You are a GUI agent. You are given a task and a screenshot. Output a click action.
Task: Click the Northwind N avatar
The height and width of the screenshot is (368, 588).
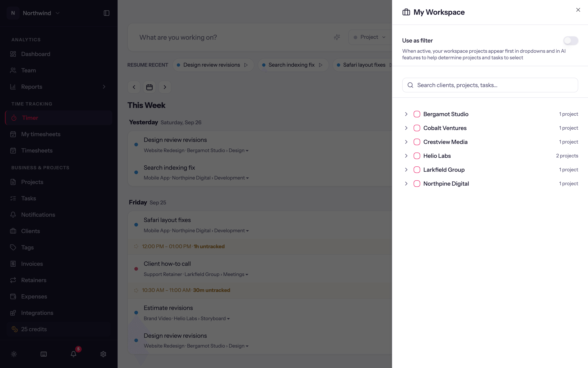point(13,13)
